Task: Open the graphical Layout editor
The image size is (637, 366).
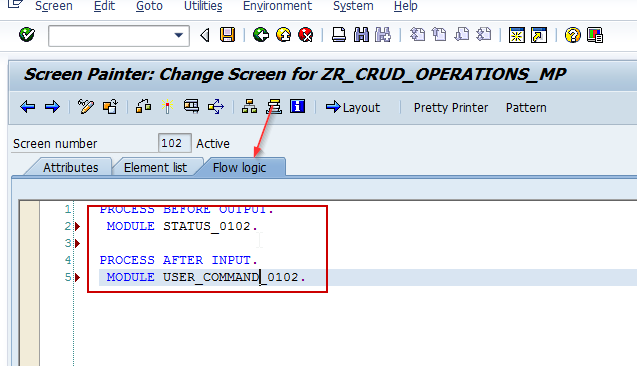Action: click(353, 107)
